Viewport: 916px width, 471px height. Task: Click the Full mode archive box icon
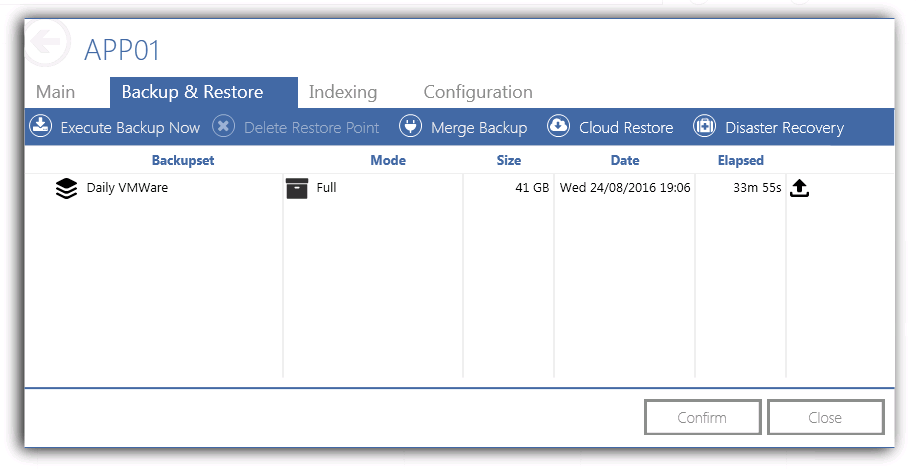(x=297, y=188)
